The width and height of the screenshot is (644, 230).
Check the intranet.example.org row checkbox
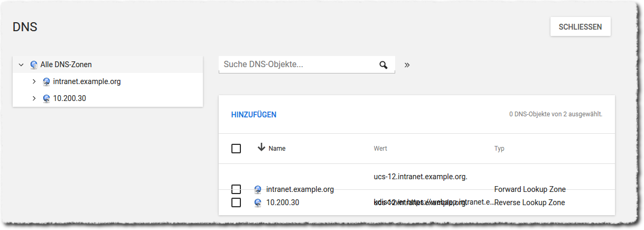(236, 189)
